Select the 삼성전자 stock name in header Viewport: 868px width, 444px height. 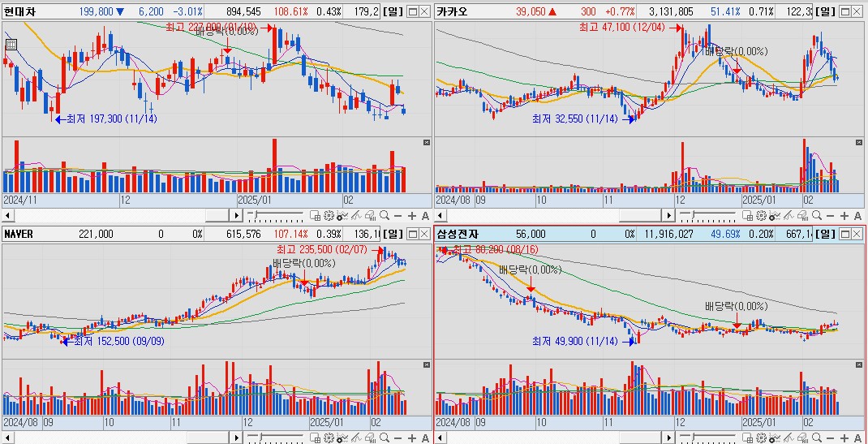(x=458, y=234)
